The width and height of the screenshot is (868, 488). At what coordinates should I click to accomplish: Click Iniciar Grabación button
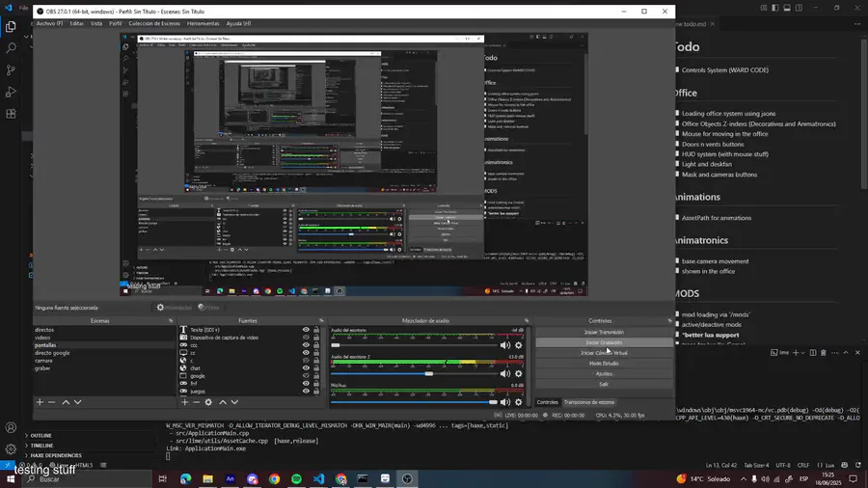tap(604, 343)
